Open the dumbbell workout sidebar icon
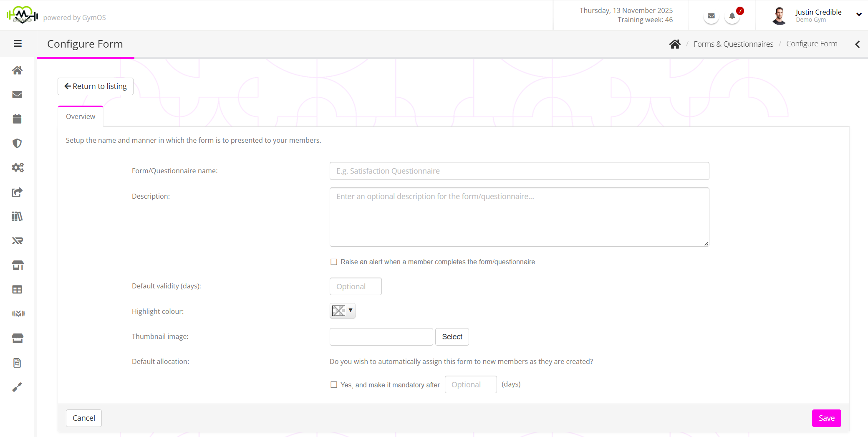Viewport: 868px width, 437px height. click(18, 313)
